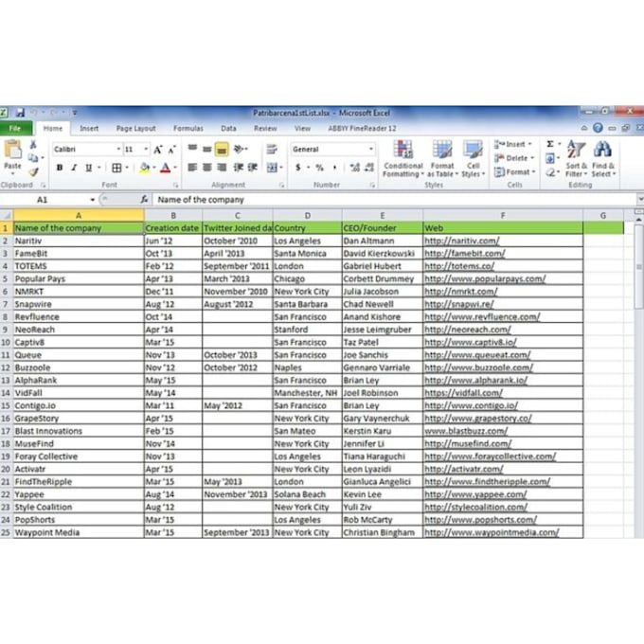Decrease font size with Shrink Font
The height and width of the screenshot is (644, 644).
[x=172, y=150]
